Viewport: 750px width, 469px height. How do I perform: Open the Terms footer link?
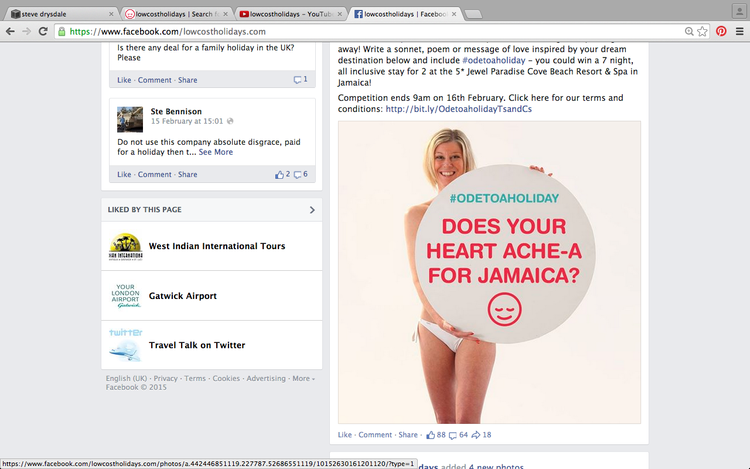pos(195,379)
